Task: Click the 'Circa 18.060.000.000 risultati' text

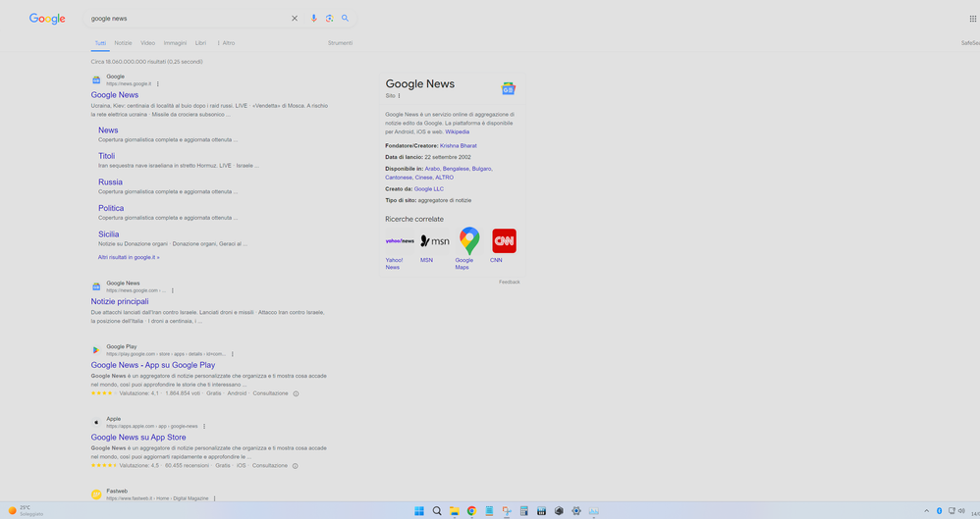Action: 147,62
